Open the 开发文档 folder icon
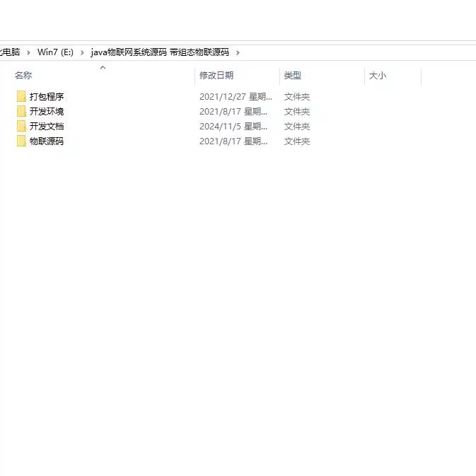Viewport: 476px width, 476px height. coord(21,127)
